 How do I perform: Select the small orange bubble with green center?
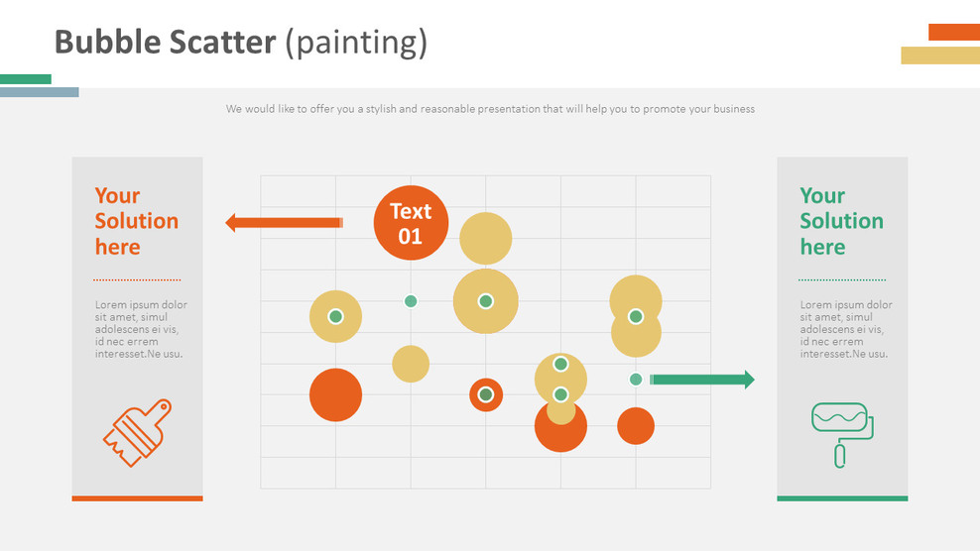click(486, 394)
